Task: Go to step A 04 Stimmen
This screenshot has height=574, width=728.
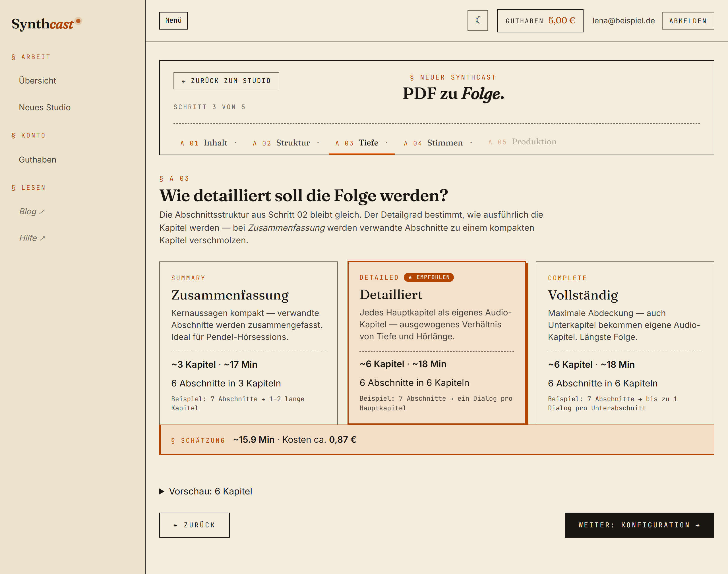Action: click(433, 143)
